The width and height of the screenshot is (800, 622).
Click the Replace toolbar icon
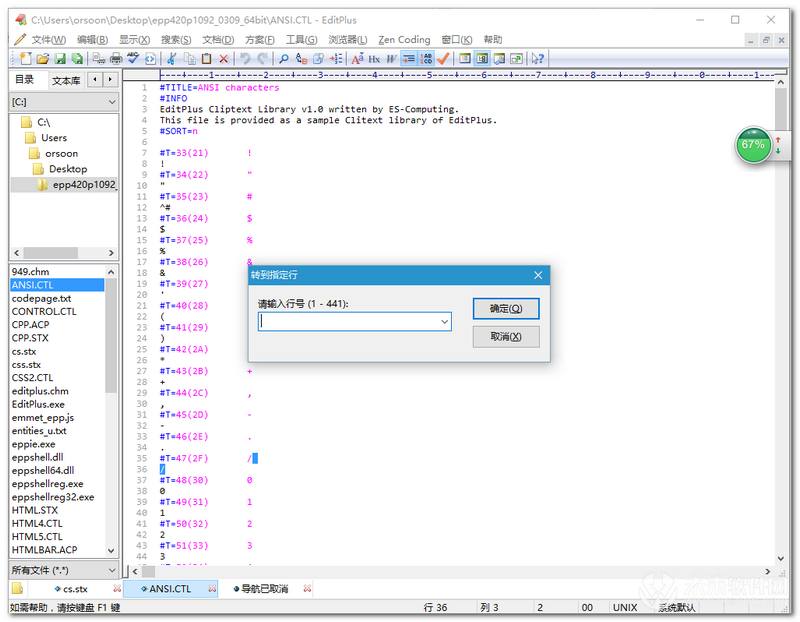point(302,59)
